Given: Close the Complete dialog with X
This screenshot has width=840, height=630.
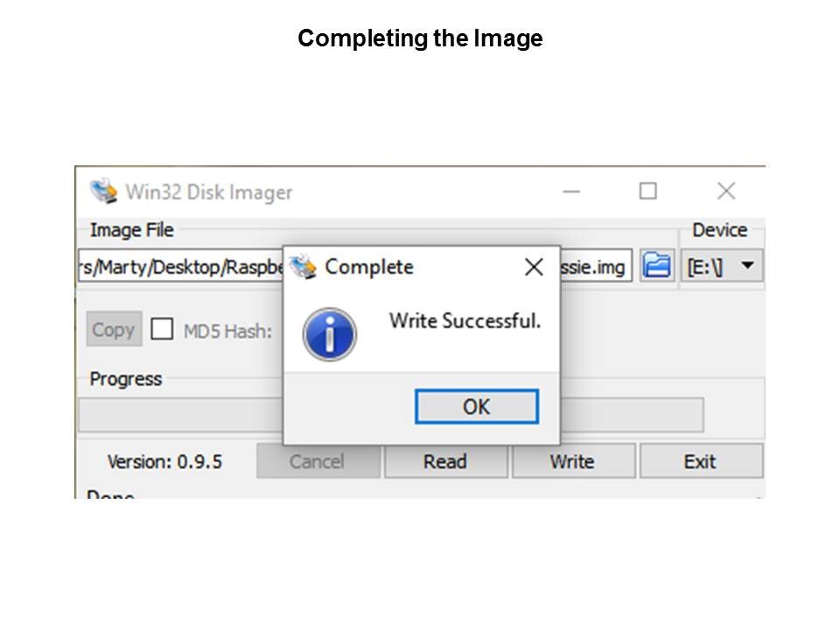Looking at the screenshot, I should coord(534,267).
